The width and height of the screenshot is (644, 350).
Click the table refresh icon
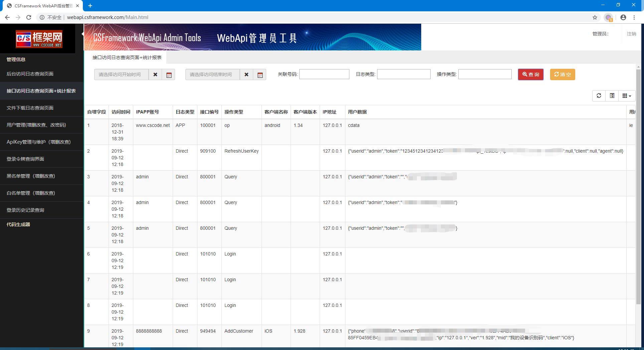599,96
